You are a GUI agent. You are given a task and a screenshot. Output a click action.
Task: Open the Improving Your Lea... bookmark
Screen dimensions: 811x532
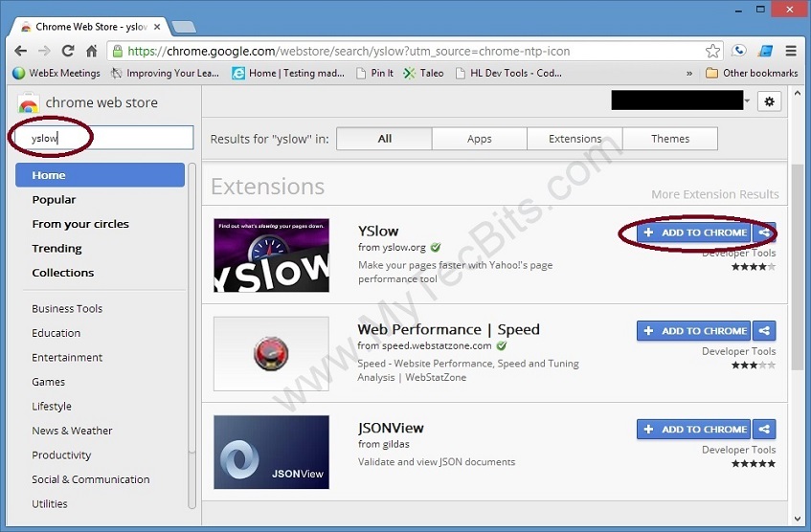tap(165, 74)
